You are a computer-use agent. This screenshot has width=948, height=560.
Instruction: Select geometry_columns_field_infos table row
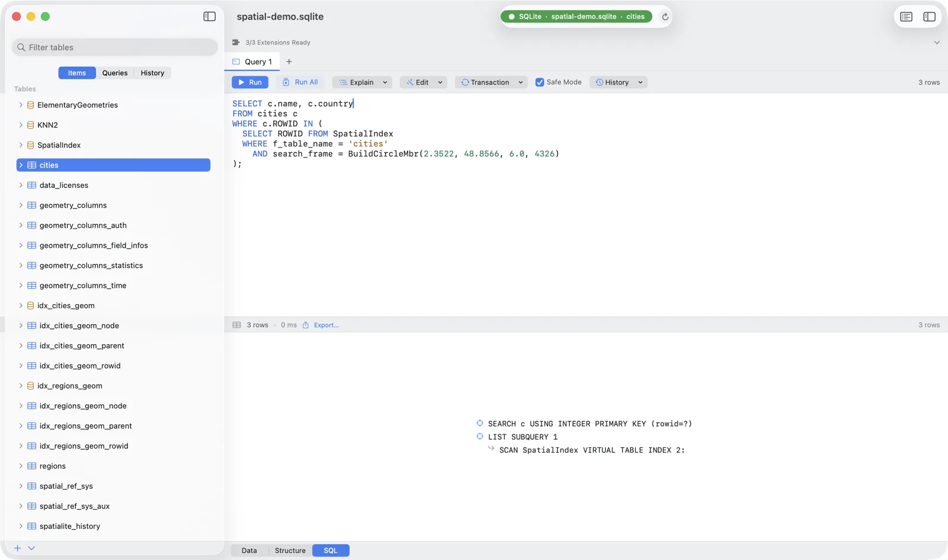[x=113, y=245]
